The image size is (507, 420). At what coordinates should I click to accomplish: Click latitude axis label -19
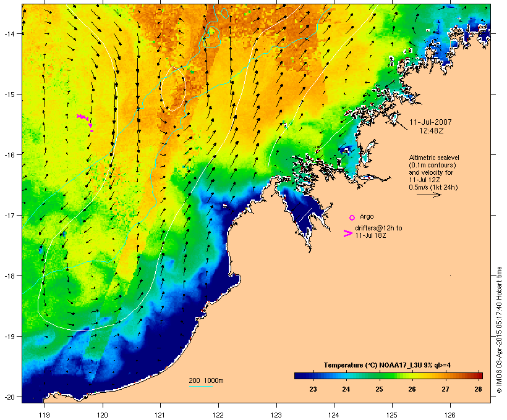[x=9, y=337]
